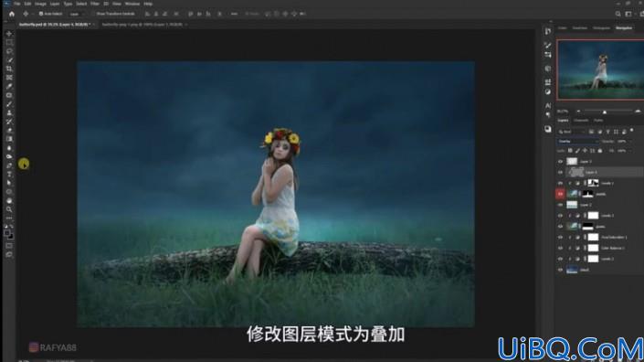This screenshot has width=644, height=362.
Task: Click the Navigator zoom percentage field
Action: (x=563, y=112)
